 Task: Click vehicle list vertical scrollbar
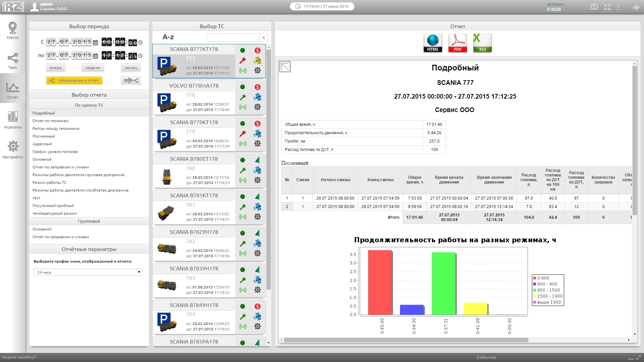pos(268,169)
